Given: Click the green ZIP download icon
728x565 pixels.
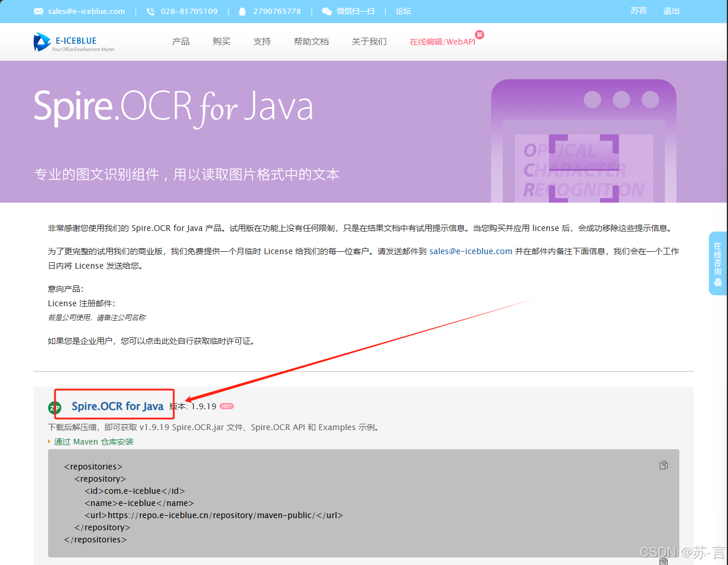Looking at the screenshot, I should pos(54,408).
